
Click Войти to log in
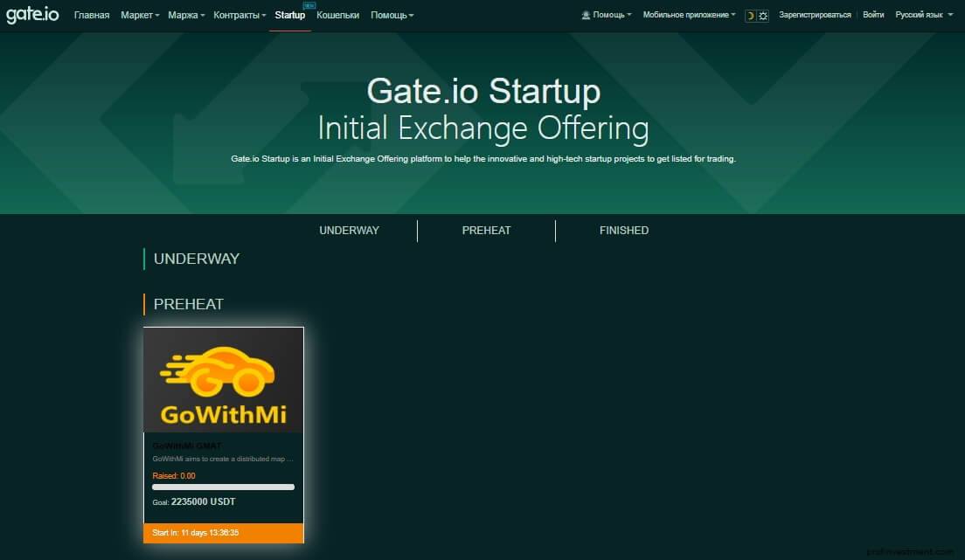pos(872,15)
